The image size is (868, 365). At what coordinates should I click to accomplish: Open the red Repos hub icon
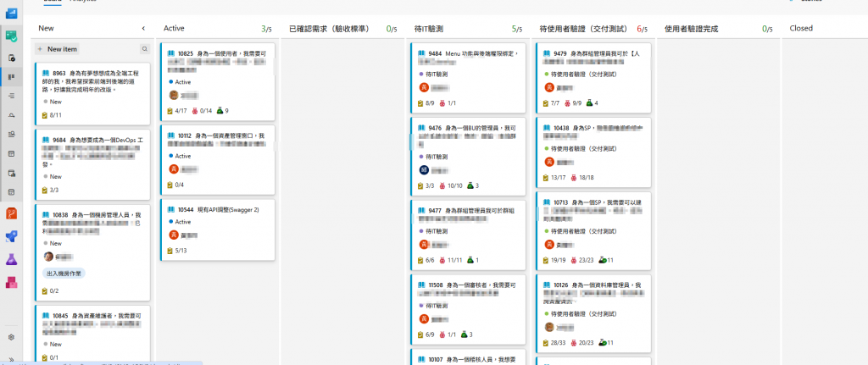coord(12,213)
